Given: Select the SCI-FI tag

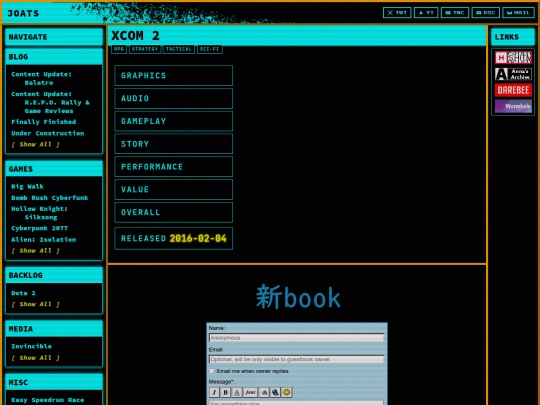Looking at the screenshot, I should [x=210, y=49].
